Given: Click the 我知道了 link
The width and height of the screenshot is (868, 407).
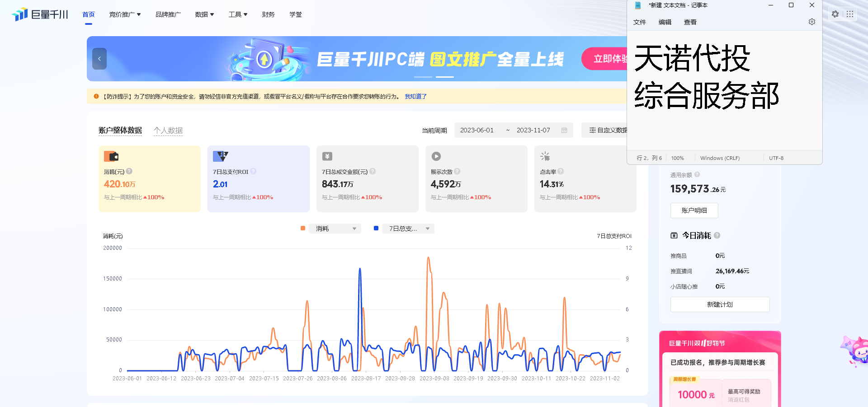Looking at the screenshot, I should click(416, 96).
